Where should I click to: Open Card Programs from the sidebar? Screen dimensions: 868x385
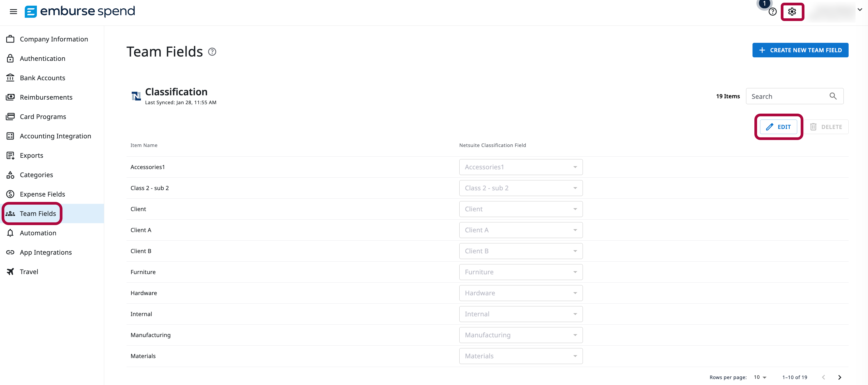43,117
